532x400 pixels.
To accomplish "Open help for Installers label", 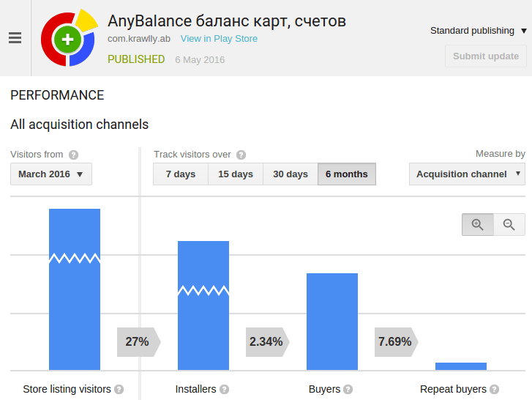I will 225,390.
